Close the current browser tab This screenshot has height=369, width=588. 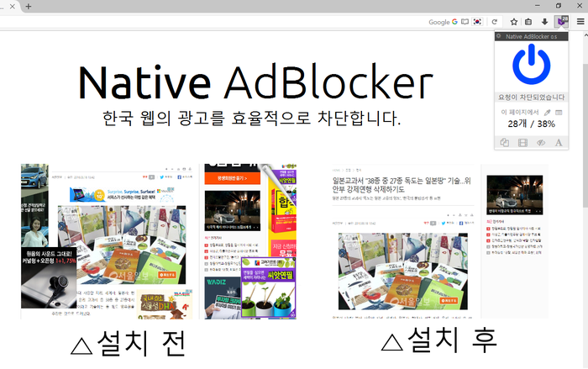pyautogui.click(x=13, y=7)
